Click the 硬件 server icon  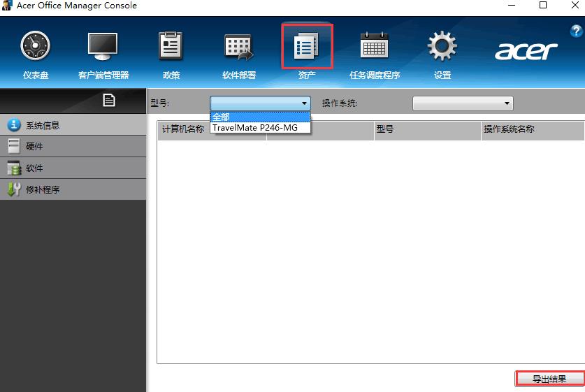(14, 146)
